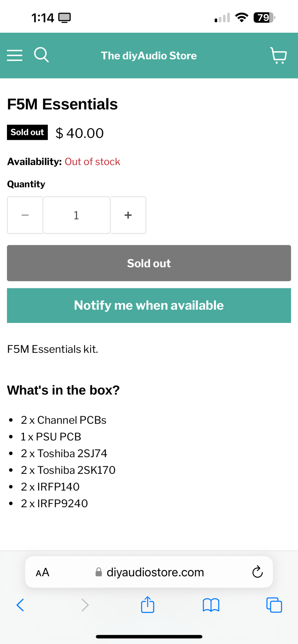Decrease quantity with minus button

[x=25, y=215]
